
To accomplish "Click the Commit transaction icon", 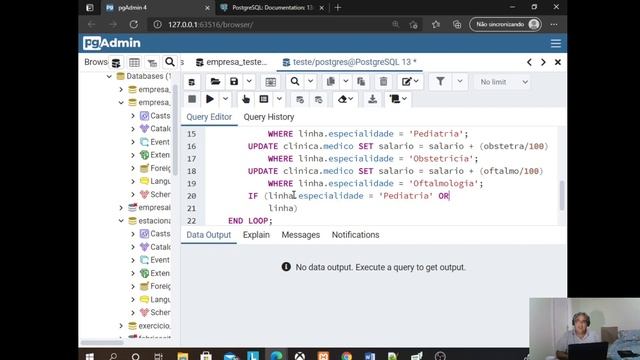I will 300,100.
